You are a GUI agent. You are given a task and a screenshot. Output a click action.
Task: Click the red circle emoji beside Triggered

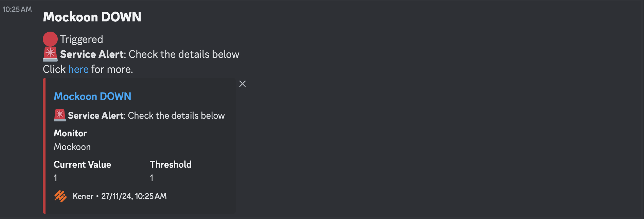50,38
